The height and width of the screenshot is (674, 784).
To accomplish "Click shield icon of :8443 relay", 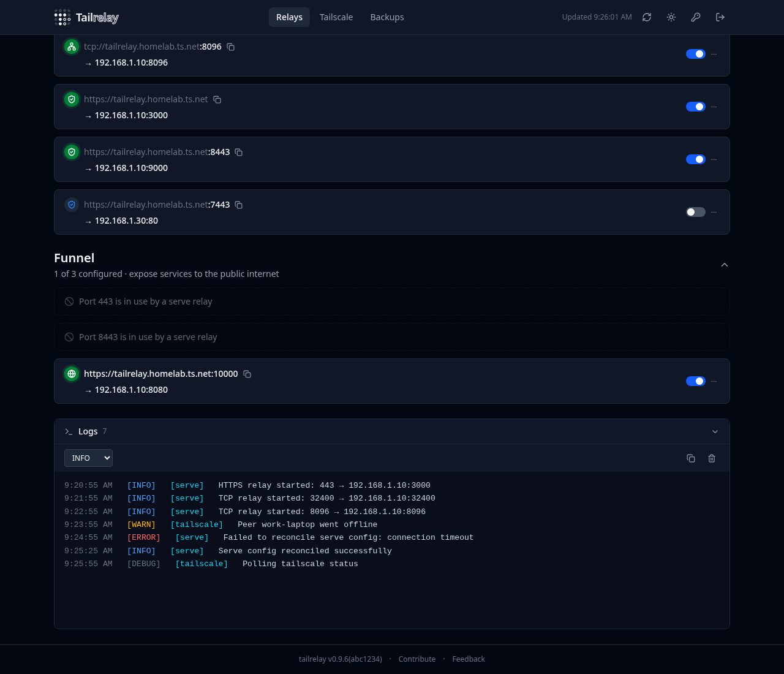I will [72, 152].
